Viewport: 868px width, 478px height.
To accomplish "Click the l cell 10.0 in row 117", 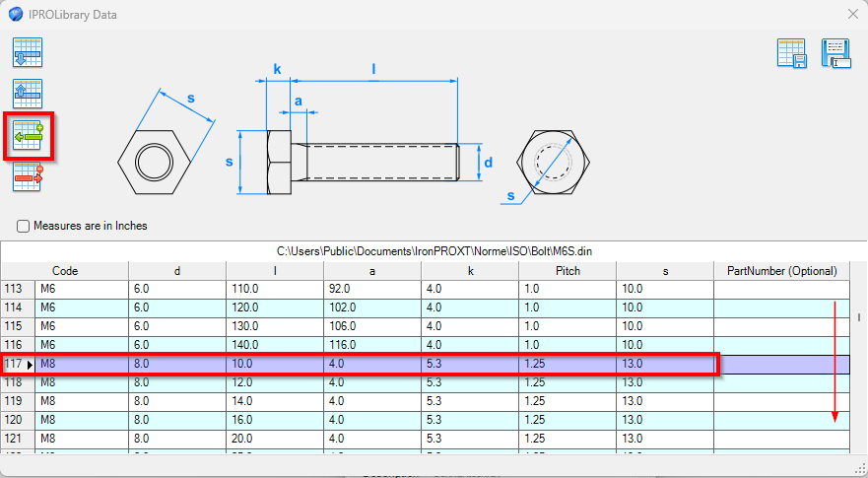I will coord(275,365).
